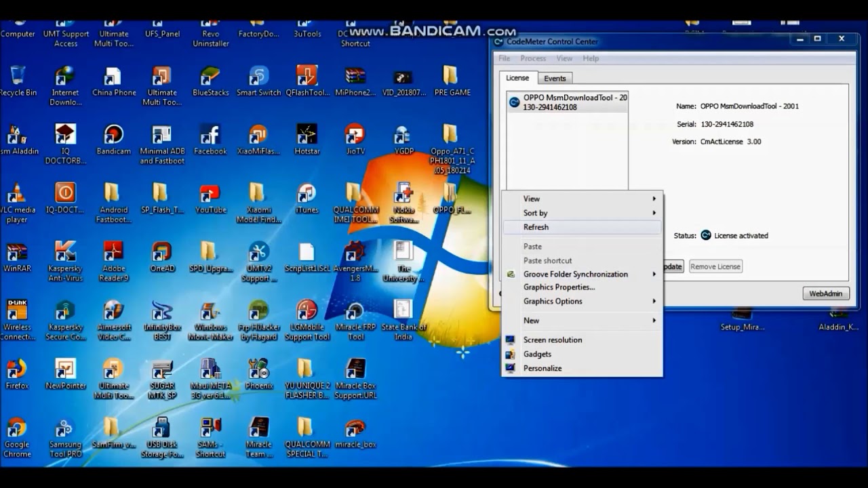
Task: Open Bandicam desktop icon
Action: 113,140
